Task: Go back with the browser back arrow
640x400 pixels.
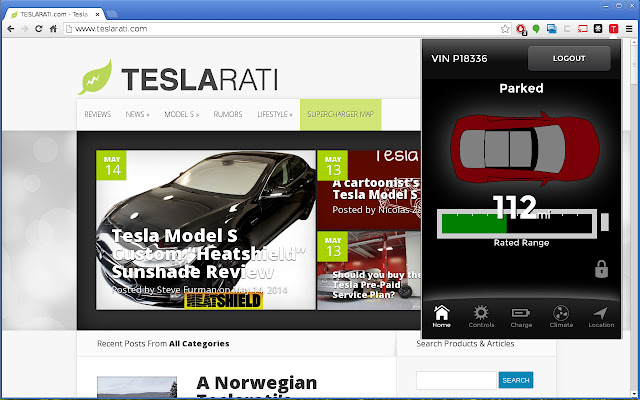Action: coord(11,29)
